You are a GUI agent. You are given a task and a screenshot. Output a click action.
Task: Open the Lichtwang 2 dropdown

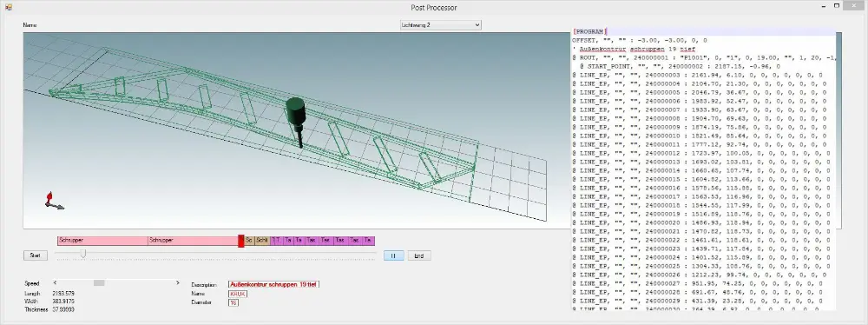pos(441,25)
